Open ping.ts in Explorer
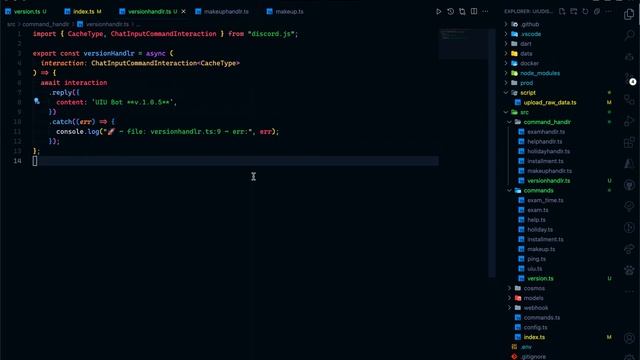 pyautogui.click(x=536, y=259)
